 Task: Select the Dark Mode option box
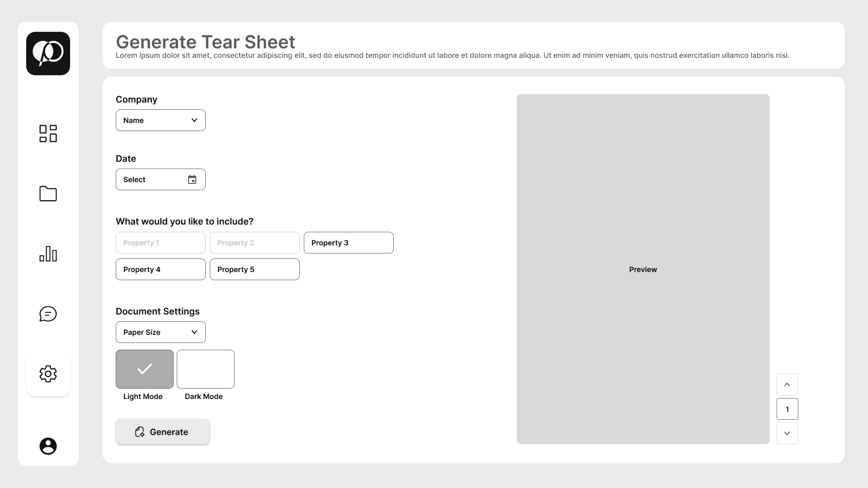206,369
